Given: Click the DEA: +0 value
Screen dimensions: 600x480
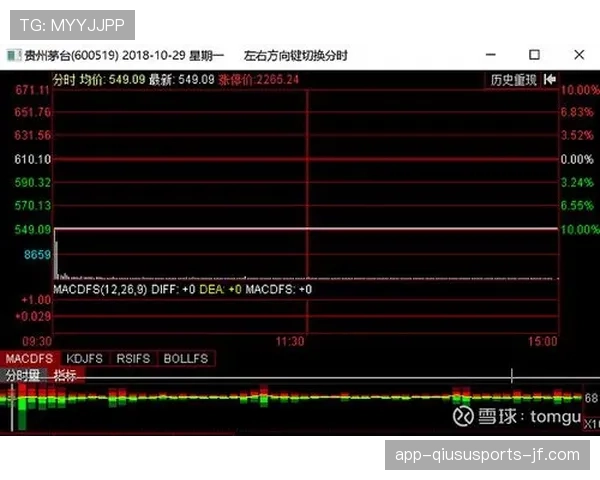Looking at the screenshot, I should tap(220, 289).
